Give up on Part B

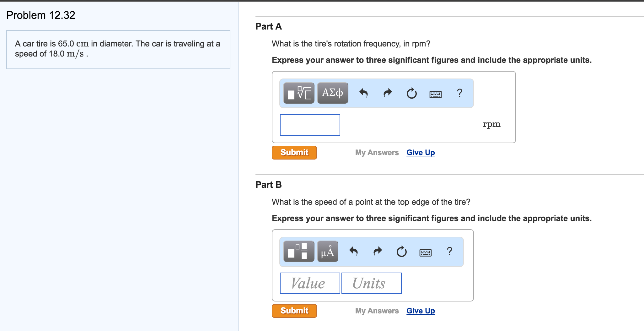click(420, 311)
